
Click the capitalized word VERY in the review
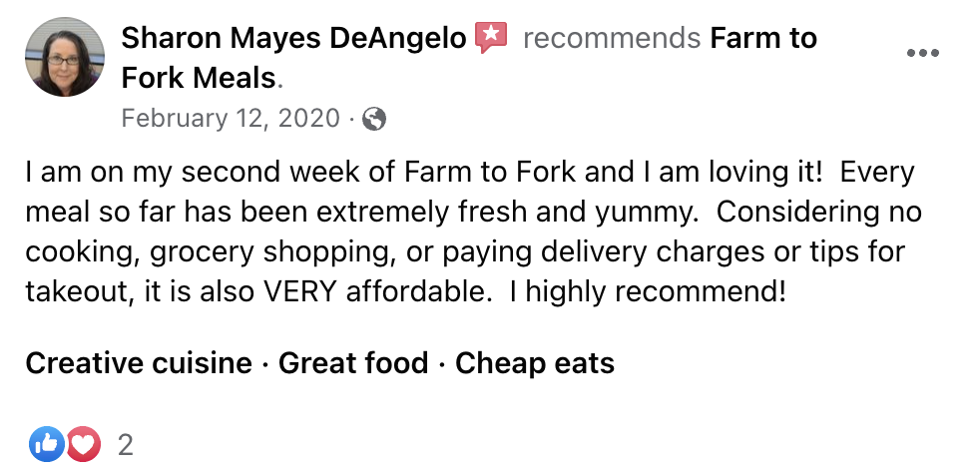coord(300,291)
